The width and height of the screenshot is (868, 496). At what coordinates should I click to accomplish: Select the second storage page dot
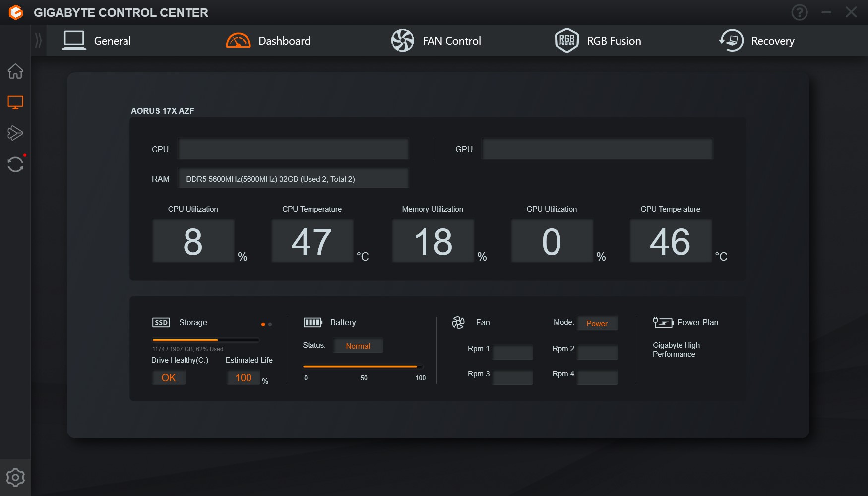coord(270,324)
